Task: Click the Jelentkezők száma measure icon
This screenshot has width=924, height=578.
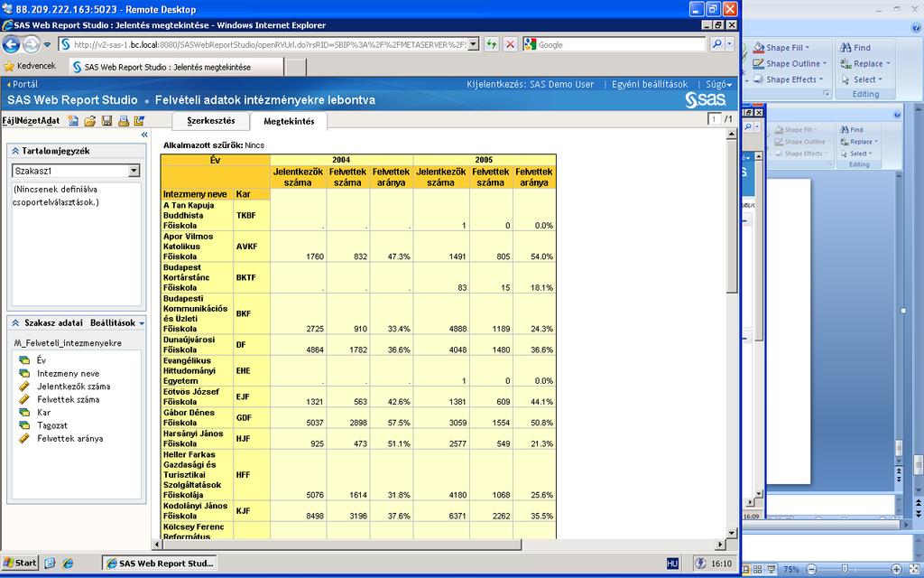Action: point(24,387)
